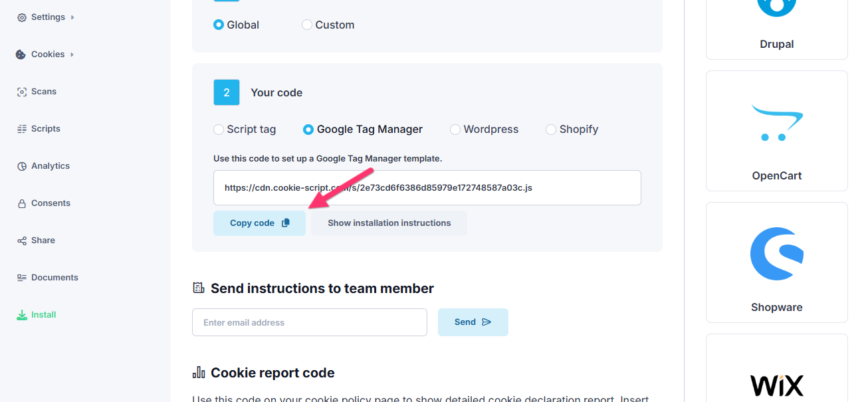Screen dimensions: 868x402
Task: Open the OpenCart card label
Action: coord(776,176)
